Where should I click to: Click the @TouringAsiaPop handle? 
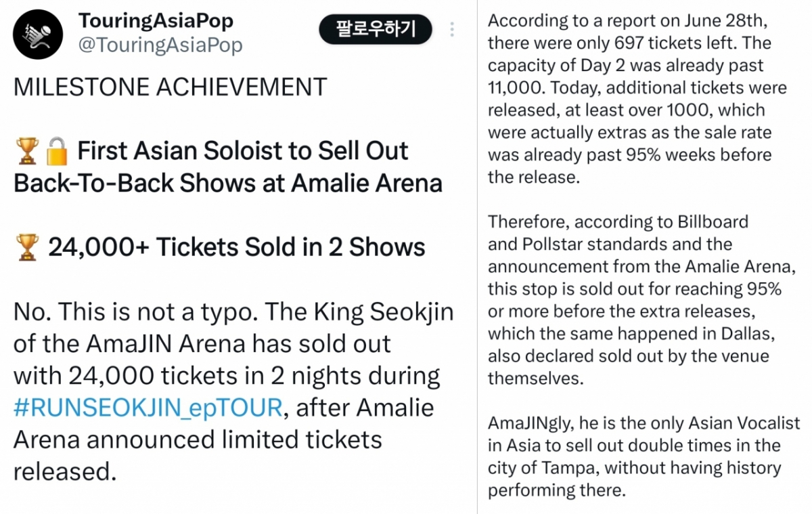click(x=160, y=45)
